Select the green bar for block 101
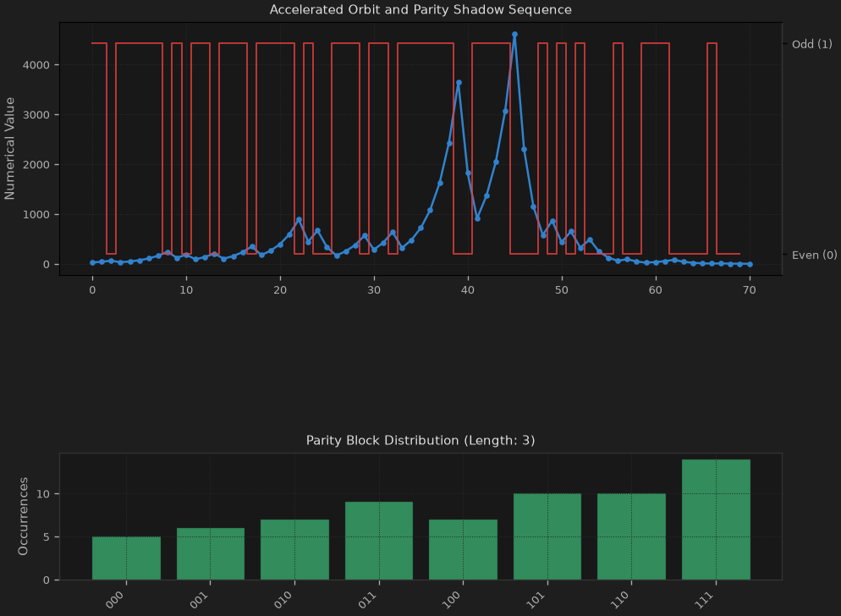Screen dimensions: 841x616 pos(547,536)
